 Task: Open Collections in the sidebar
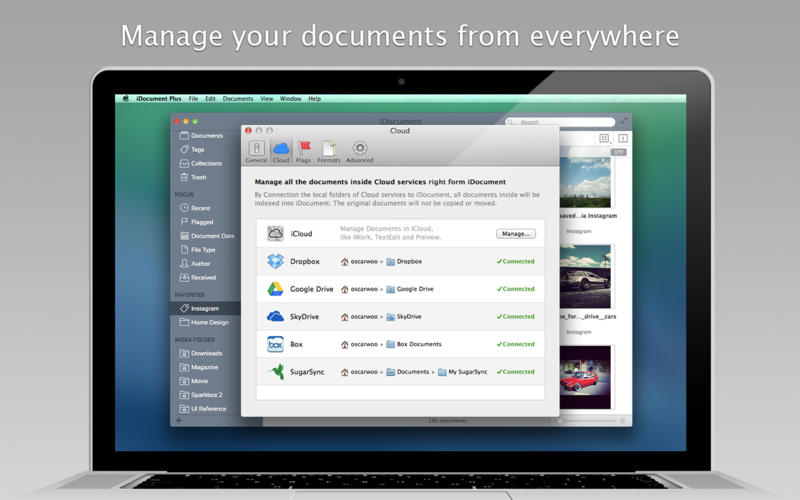(x=201, y=163)
